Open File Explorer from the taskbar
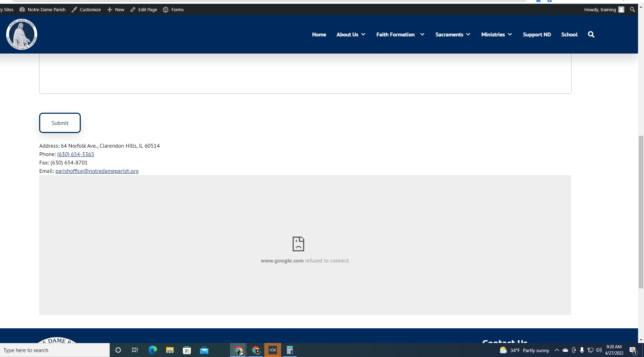This screenshot has height=357, width=644. click(170, 350)
